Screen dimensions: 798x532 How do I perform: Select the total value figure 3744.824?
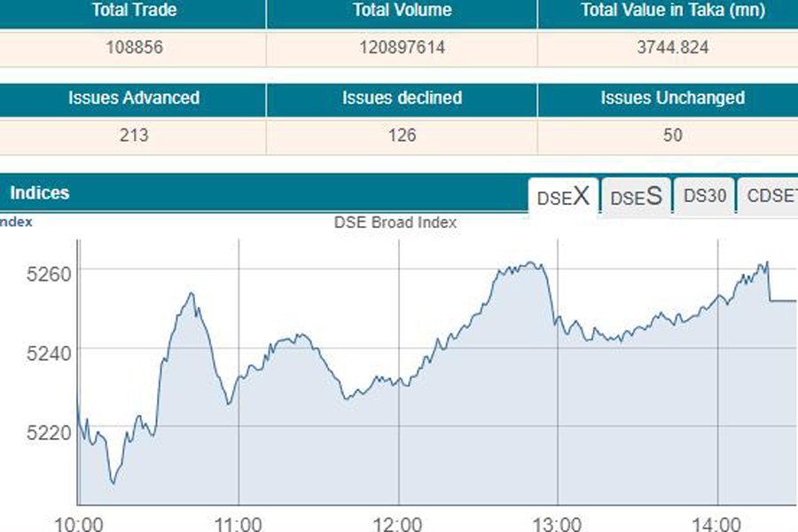pos(672,48)
